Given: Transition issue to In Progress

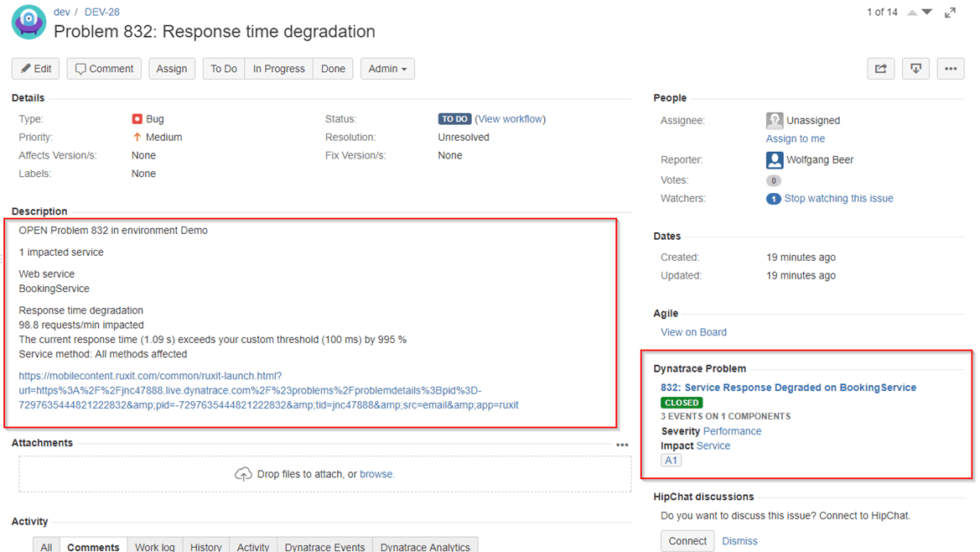Looking at the screenshot, I should pos(279,69).
